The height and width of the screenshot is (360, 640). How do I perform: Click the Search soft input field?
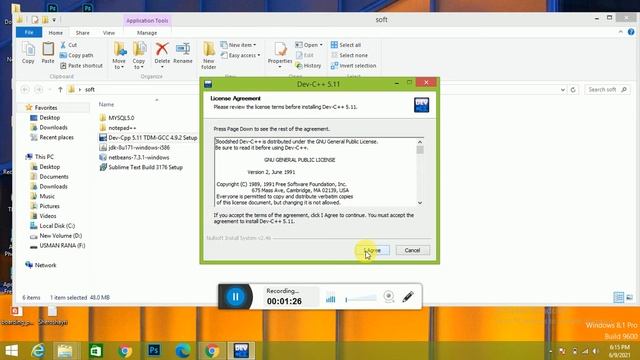(x=607, y=89)
